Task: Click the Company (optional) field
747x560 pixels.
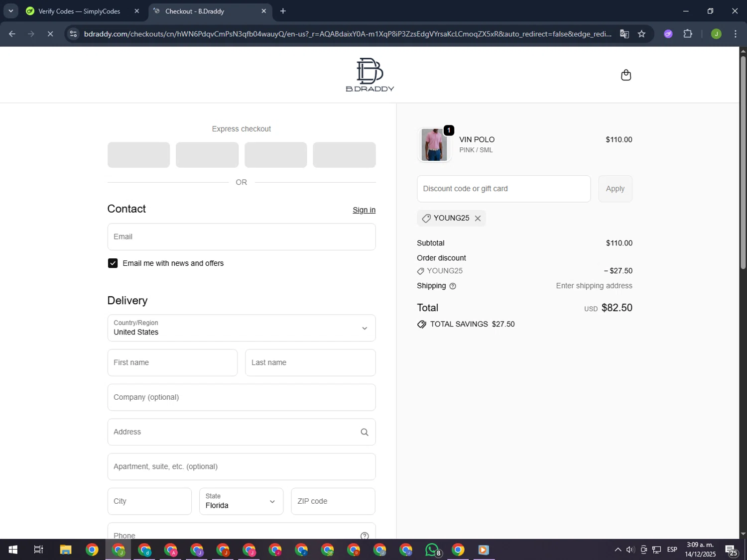Action: [242, 397]
